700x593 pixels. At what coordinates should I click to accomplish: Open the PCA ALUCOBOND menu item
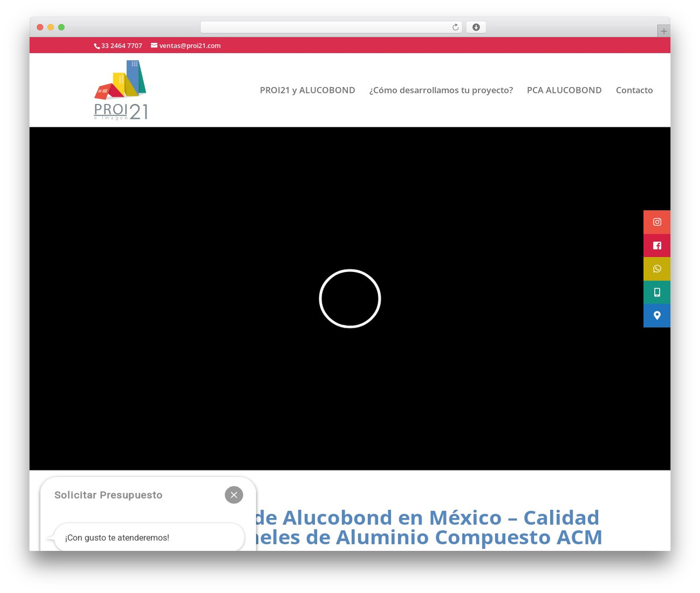[564, 90]
